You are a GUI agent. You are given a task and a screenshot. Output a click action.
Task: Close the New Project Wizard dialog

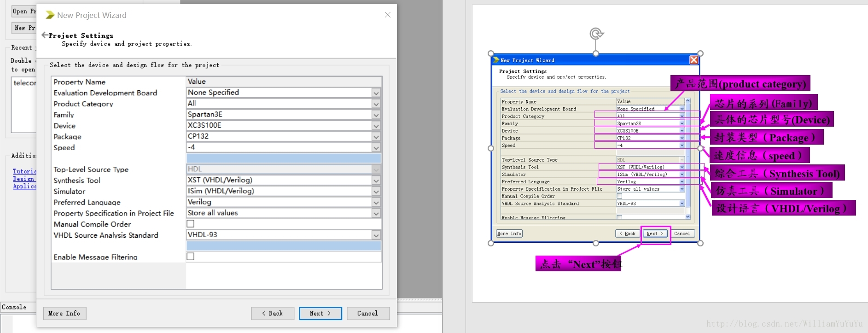point(388,15)
